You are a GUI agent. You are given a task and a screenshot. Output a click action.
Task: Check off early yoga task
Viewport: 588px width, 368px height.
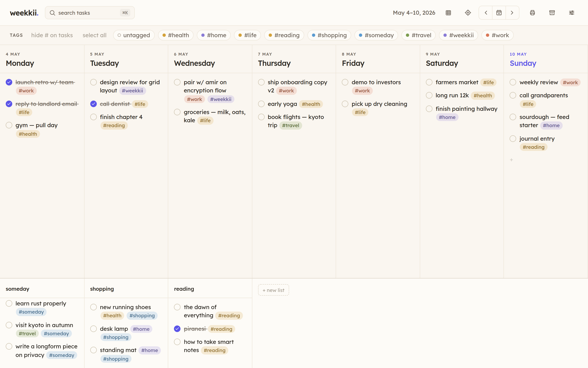(x=261, y=104)
